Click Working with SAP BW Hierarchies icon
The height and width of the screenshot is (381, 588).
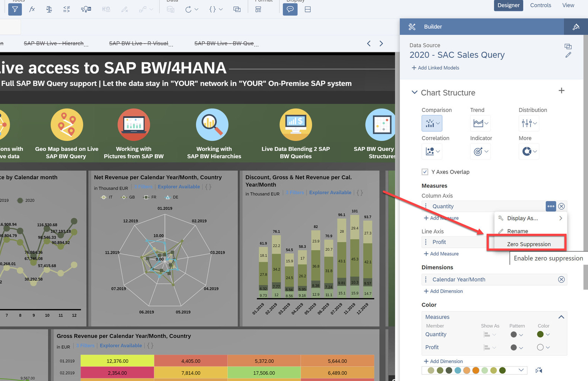pyautogui.click(x=212, y=125)
